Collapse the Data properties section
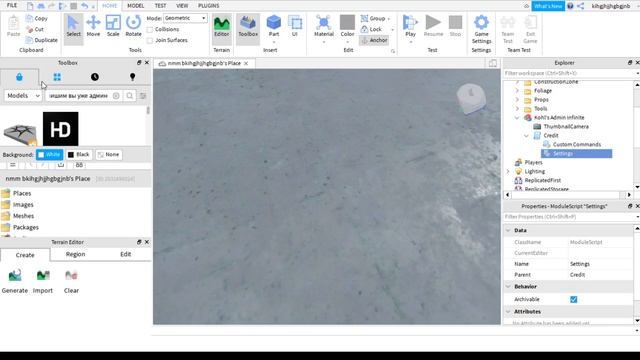Screen dimensions: 640x360 tap(508, 231)
